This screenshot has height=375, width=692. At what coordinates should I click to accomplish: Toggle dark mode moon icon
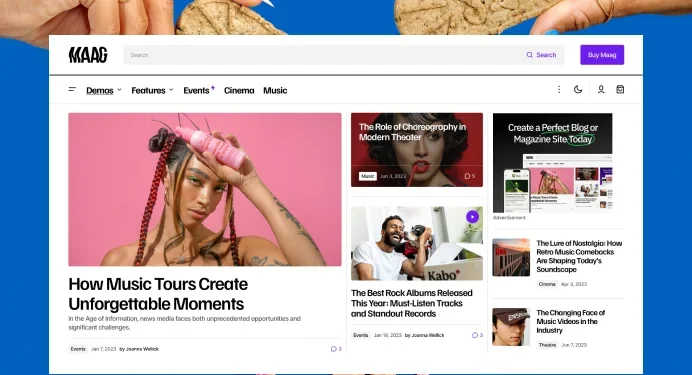pos(578,90)
